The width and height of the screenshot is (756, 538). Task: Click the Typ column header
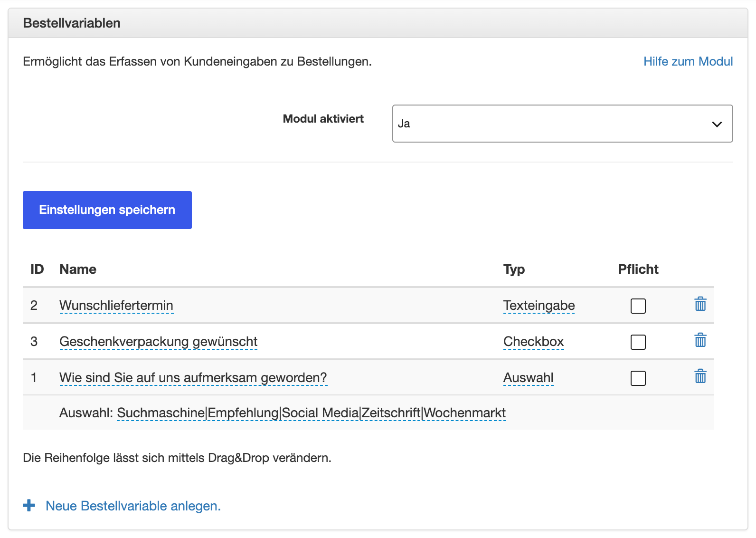click(x=514, y=269)
